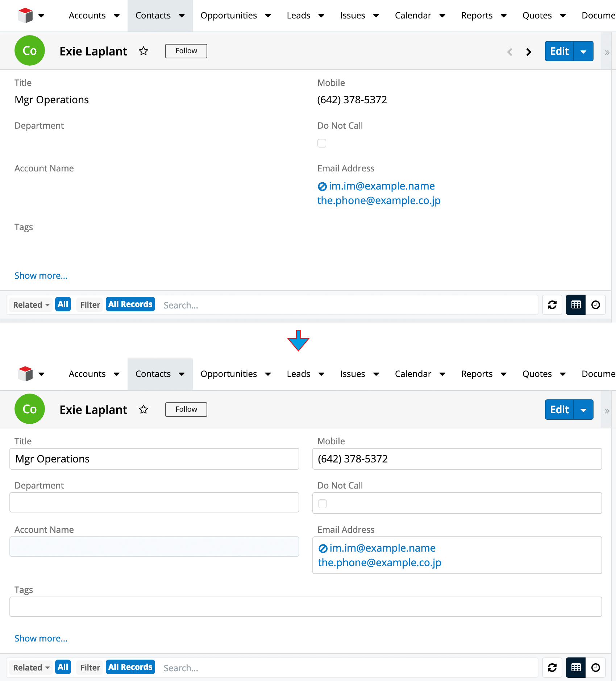This screenshot has width=616, height=681.
Task: Click Search box in bottom filter bar
Action: (x=349, y=668)
